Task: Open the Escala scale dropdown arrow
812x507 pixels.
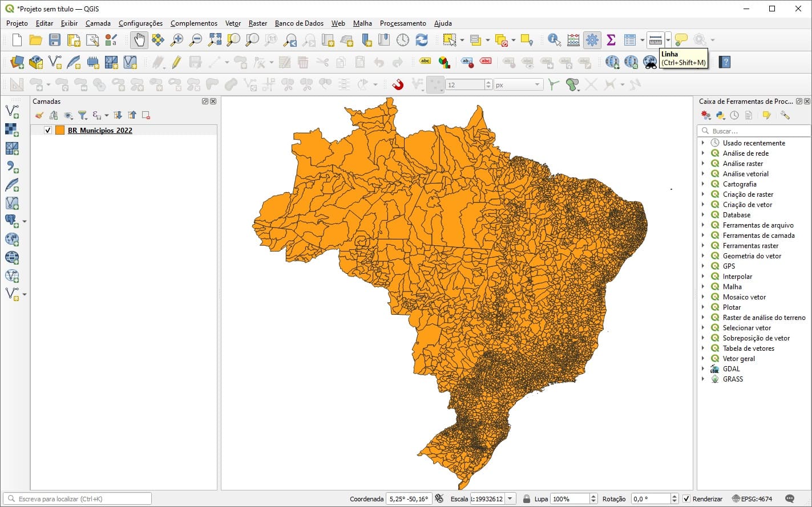Action: (x=510, y=499)
